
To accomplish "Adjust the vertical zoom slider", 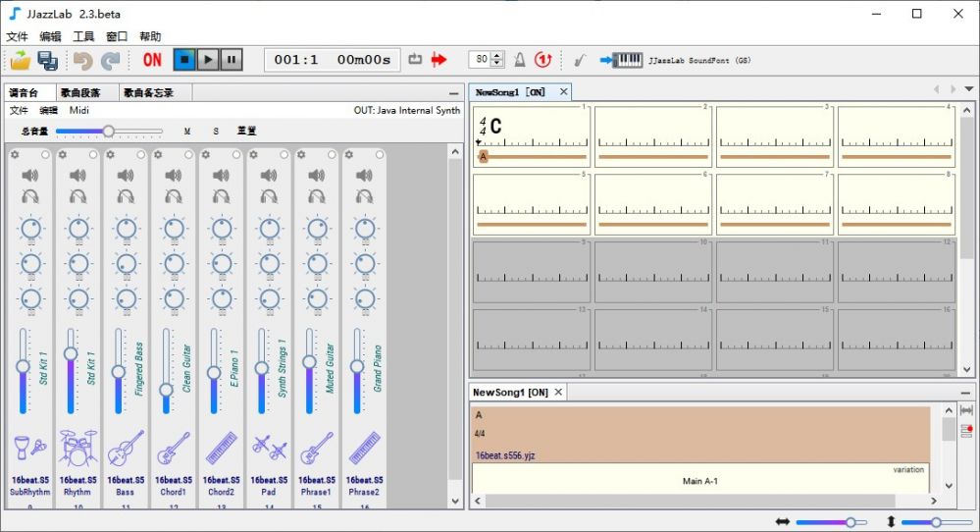I will coord(937,522).
